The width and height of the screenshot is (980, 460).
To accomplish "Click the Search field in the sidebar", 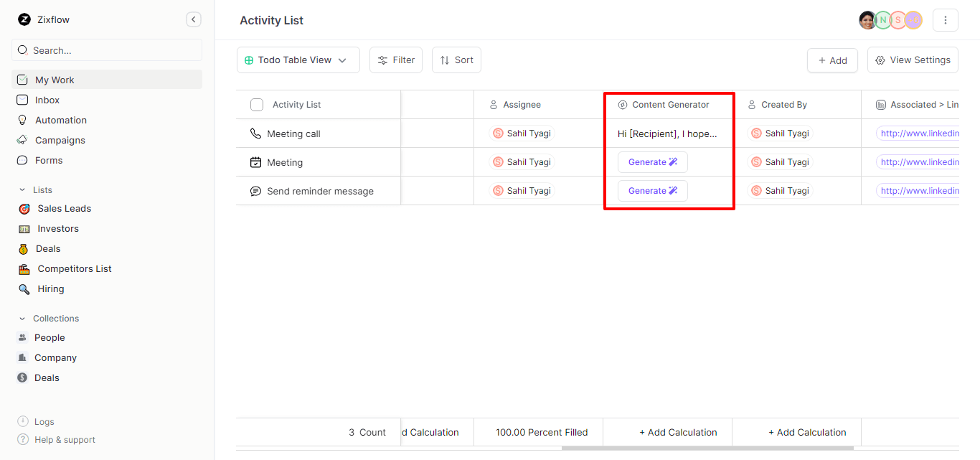I will point(106,50).
